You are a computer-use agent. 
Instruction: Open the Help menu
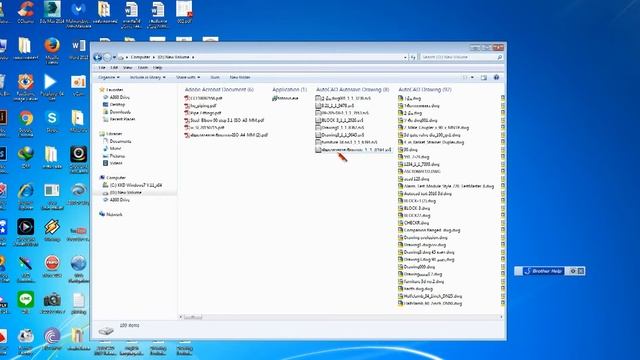point(158,67)
